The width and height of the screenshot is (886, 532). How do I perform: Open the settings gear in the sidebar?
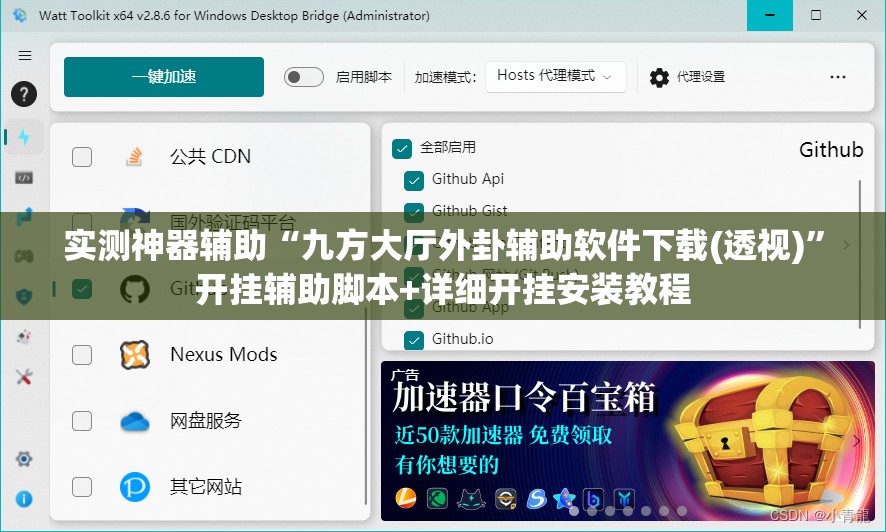(x=24, y=458)
